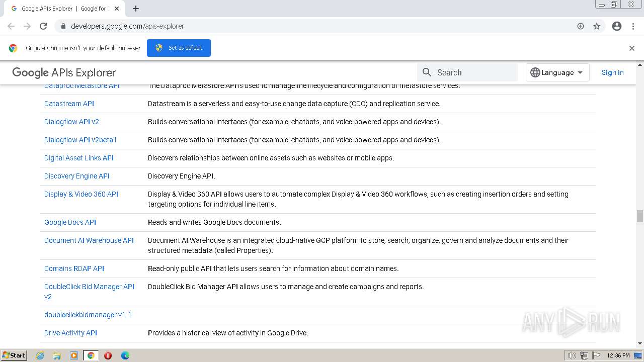Open Dialogflow API v2 link

[x=71, y=122]
